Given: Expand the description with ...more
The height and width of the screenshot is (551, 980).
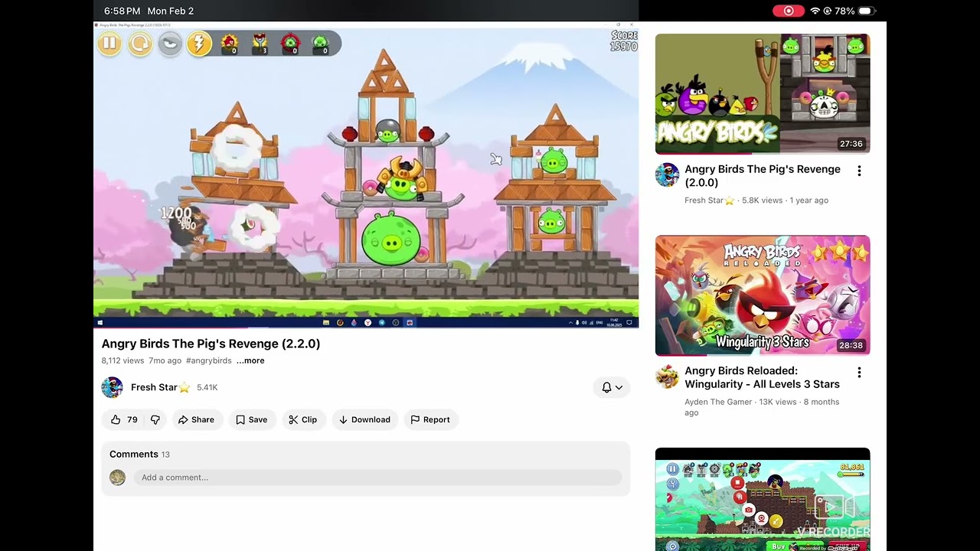Looking at the screenshot, I should pos(250,360).
